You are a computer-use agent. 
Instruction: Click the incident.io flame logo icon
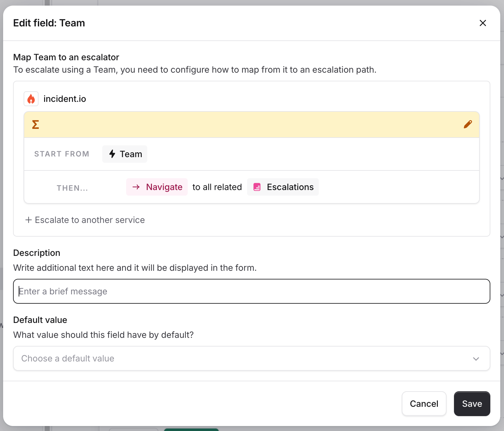(x=31, y=99)
